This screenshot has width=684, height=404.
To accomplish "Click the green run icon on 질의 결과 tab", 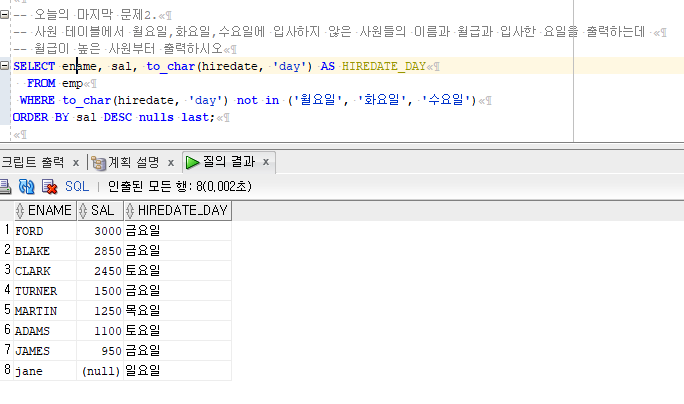I will (192, 162).
